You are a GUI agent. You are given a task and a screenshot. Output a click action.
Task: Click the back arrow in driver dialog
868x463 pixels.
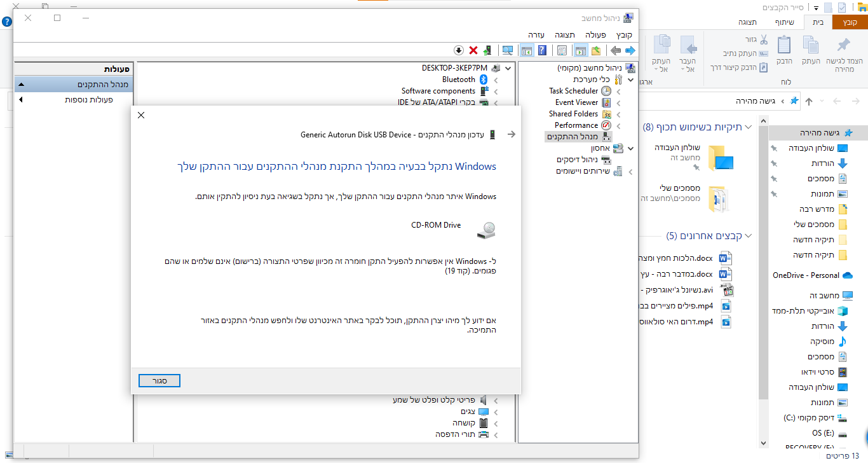tap(512, 134)
